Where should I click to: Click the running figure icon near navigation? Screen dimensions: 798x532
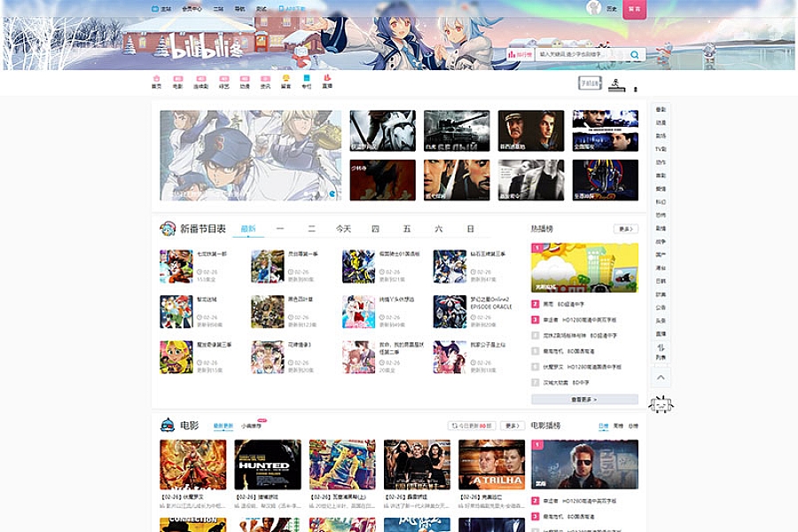tap(616, 84)
